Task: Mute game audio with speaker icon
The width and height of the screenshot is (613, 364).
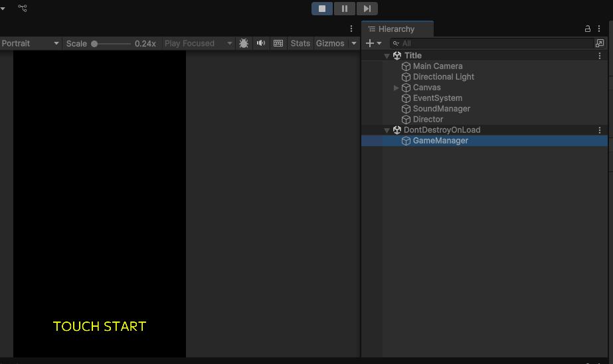Action: click(261, 43)
